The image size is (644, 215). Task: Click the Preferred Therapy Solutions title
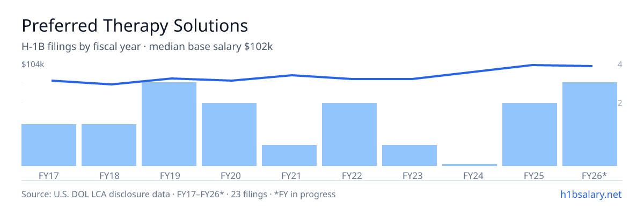click(135, 25)
